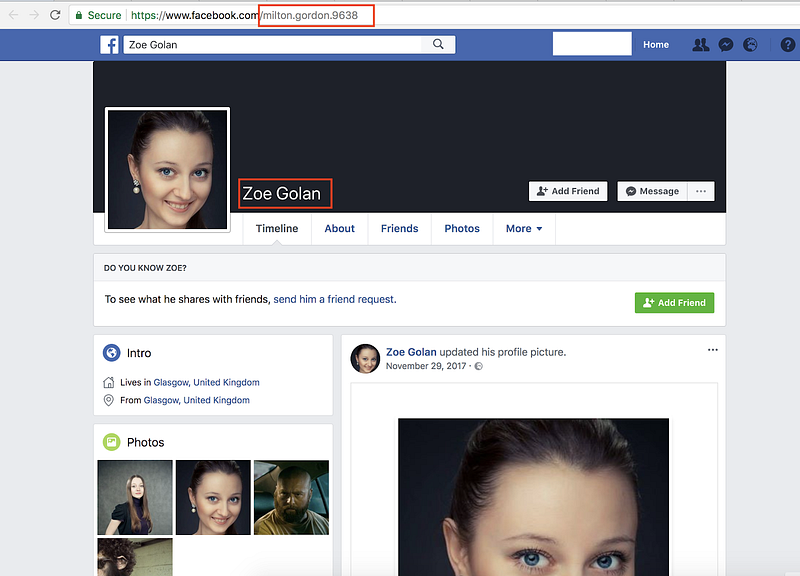
Task: Switch to the Friends tab
Action: [x=399, y=228]
